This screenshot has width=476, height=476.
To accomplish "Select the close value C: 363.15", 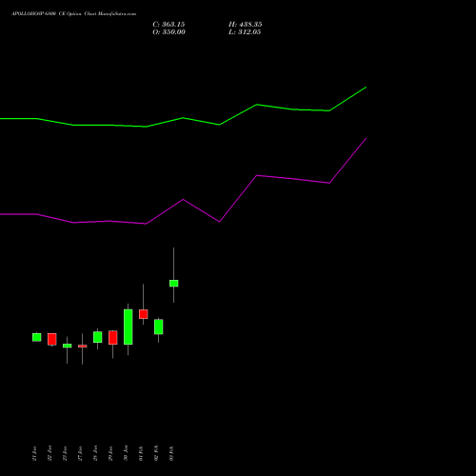I will click(x=169, y=25).
